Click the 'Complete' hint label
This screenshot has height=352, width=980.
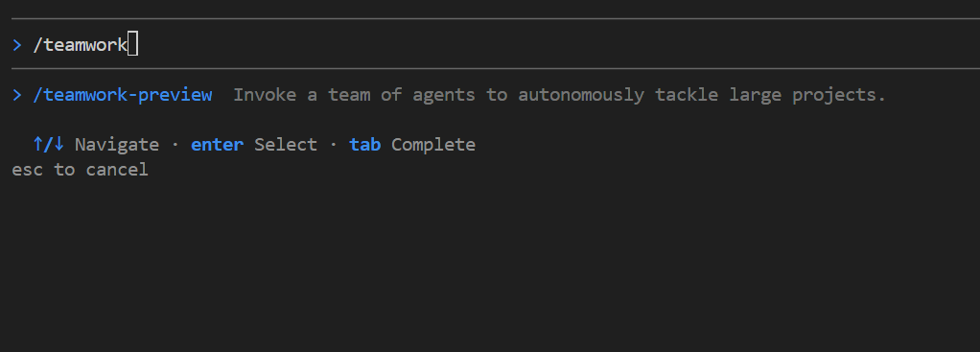coord(433,145)
